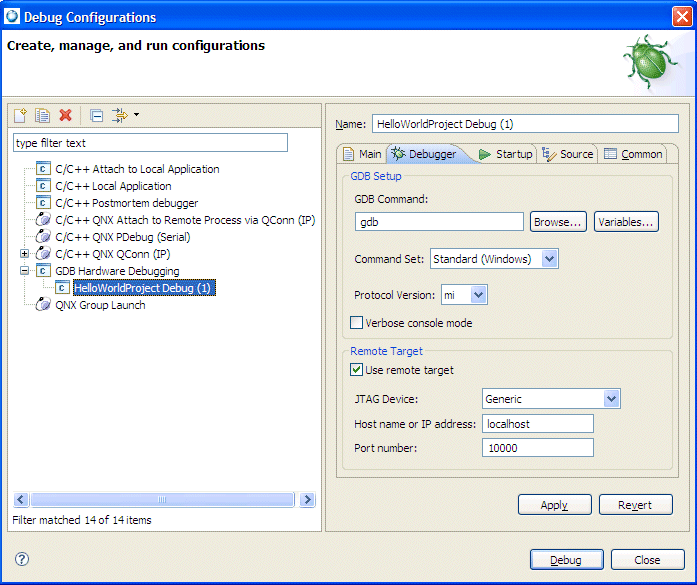Collapse all configurations in tree toolbar
The height and width of the screenshot is (585, 697).
point(96,116)
